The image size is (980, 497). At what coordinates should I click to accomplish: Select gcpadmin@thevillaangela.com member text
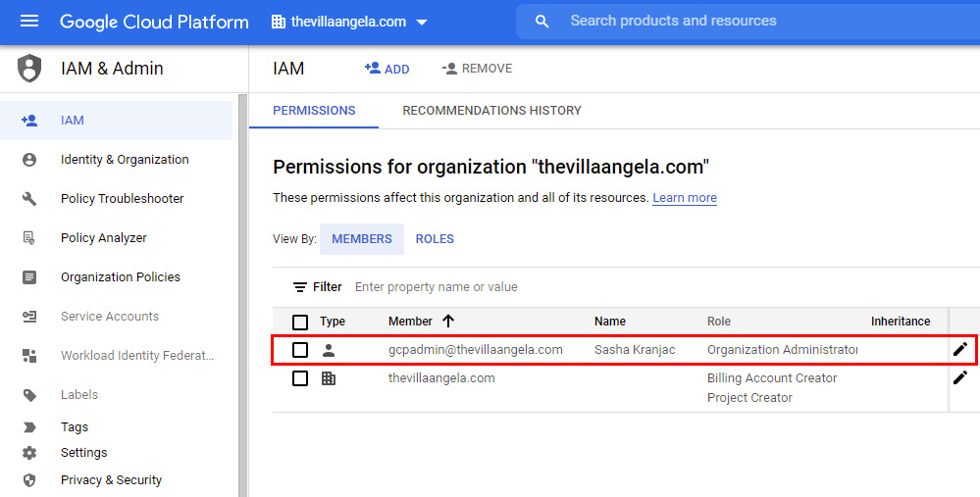pos(476,350)
